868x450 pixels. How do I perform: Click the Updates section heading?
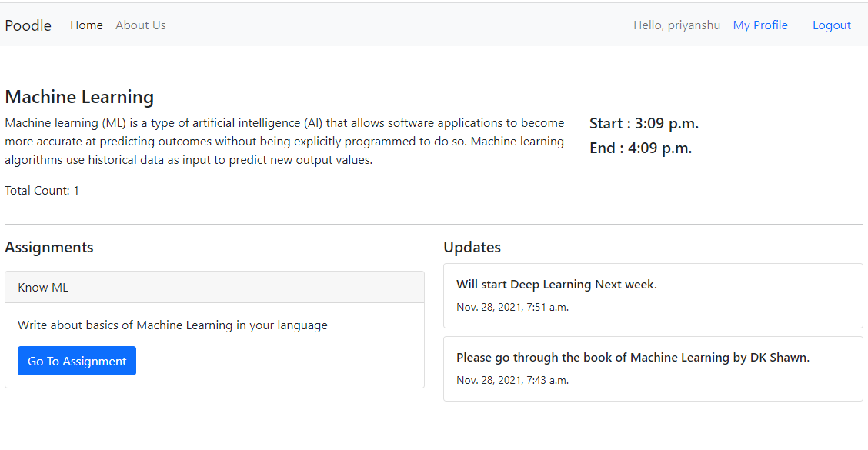[472, 247]
